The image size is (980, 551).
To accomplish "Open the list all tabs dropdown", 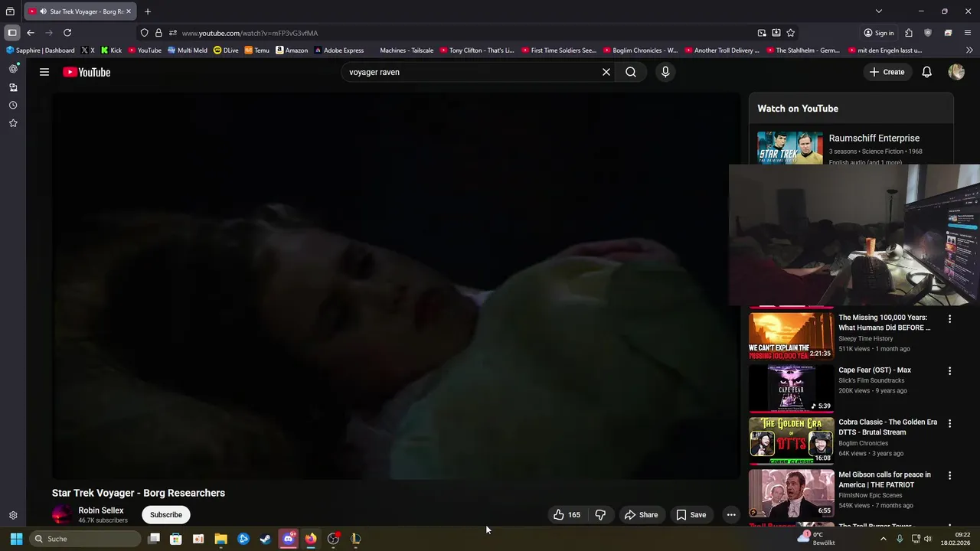I will pyautogui.click(x=879, y=11).
